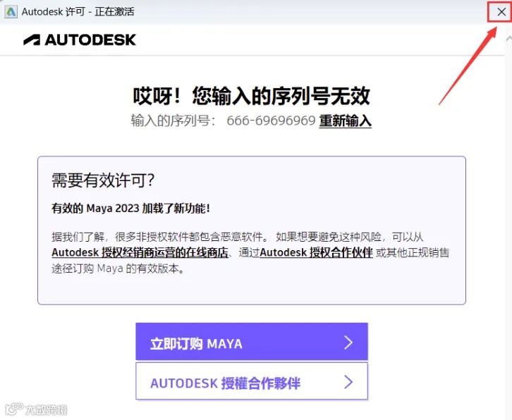
Task: Click the window title Autodesk 许可 - 正在激活
Action: click(x=78, y=12)
